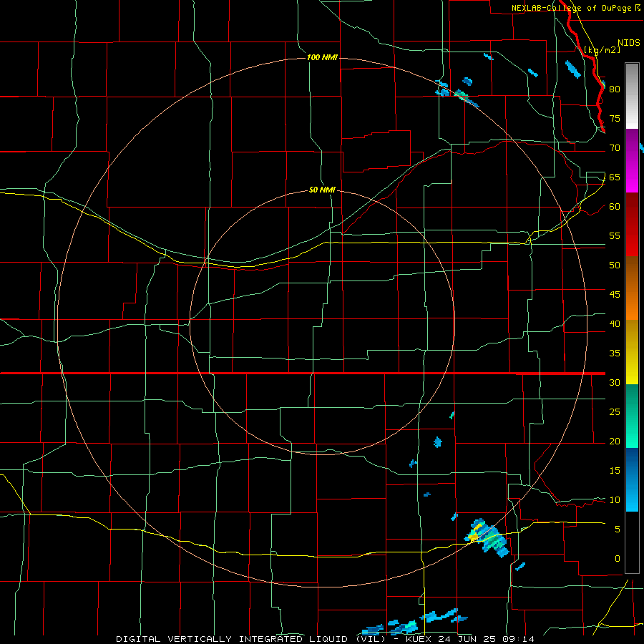
Task: Click the "55" value on the scale
Action: click(615, 235)
